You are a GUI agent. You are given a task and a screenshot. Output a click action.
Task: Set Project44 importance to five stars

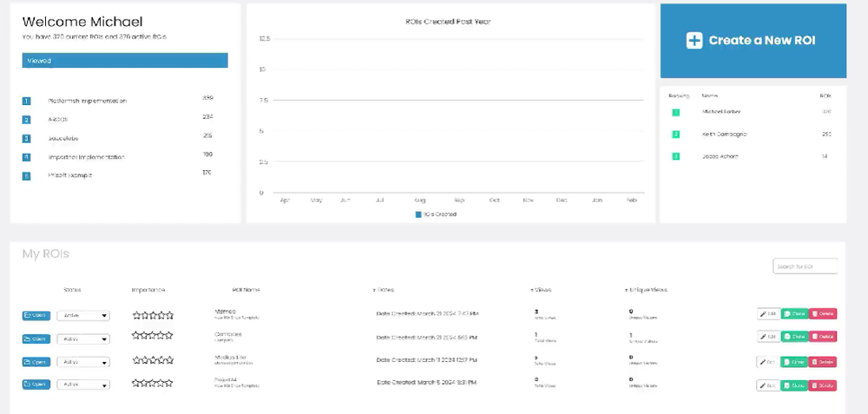pos(169,383)
